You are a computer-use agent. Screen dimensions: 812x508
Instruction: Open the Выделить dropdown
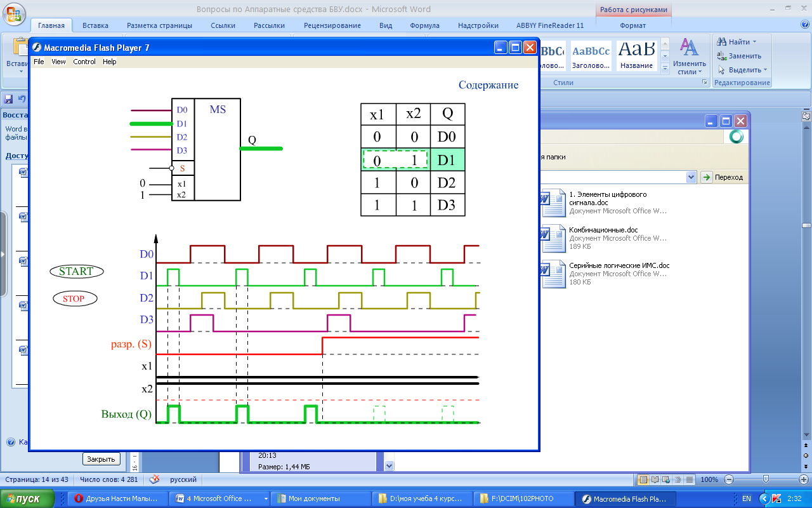coord(742,70)
